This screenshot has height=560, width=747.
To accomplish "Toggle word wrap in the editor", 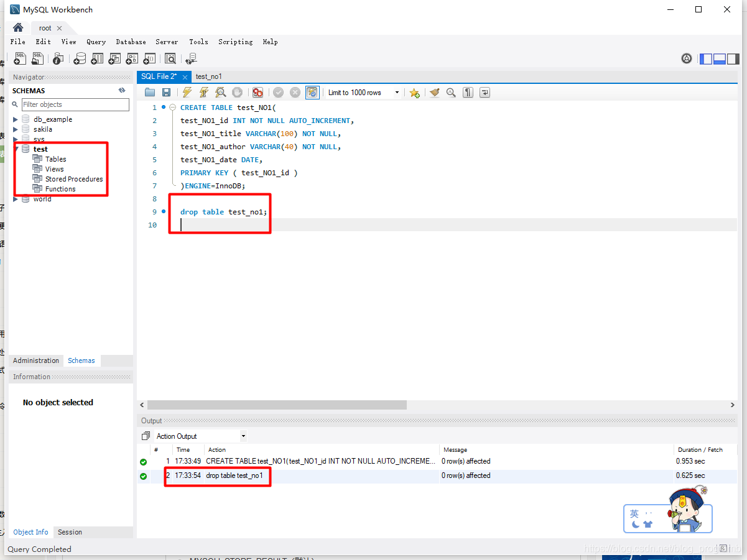I will pyautogui.click(x=485, y=93).
